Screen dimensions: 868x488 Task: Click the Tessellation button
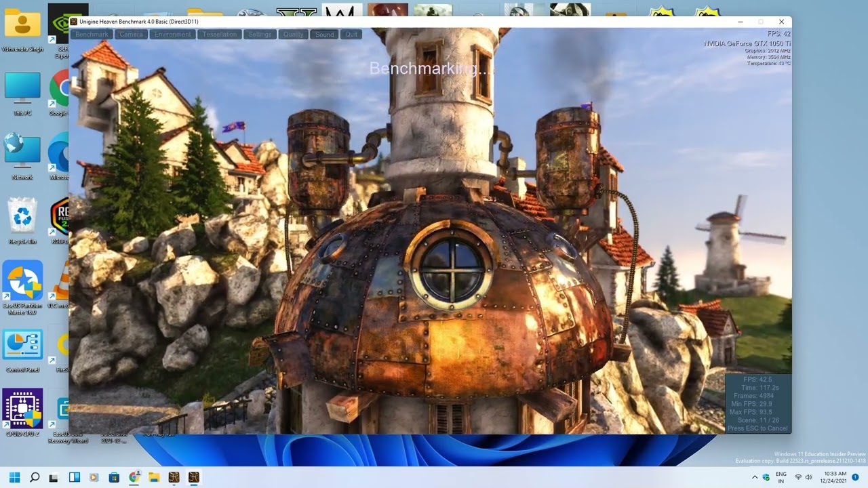220,35
